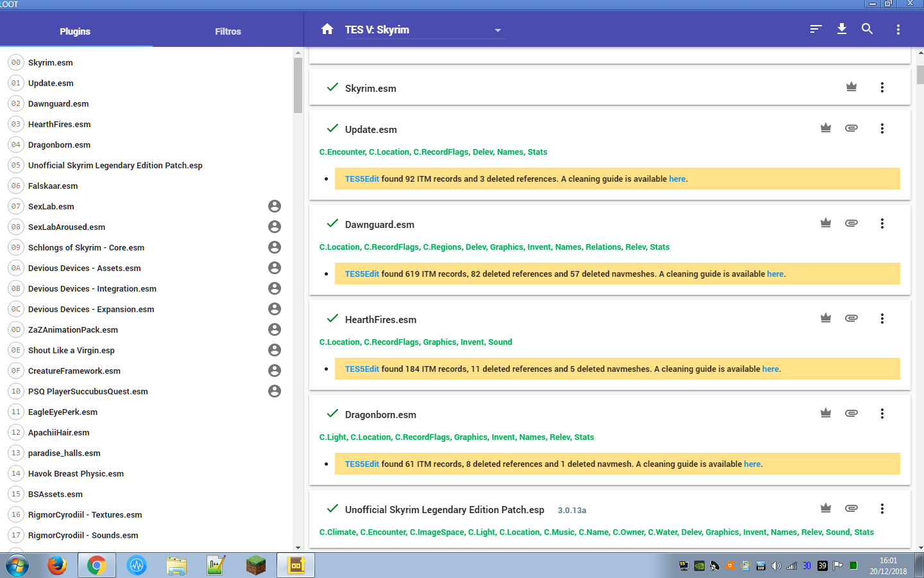Follow 'here' cleaning guide link for Dragonborn.esm

(752, 464)
